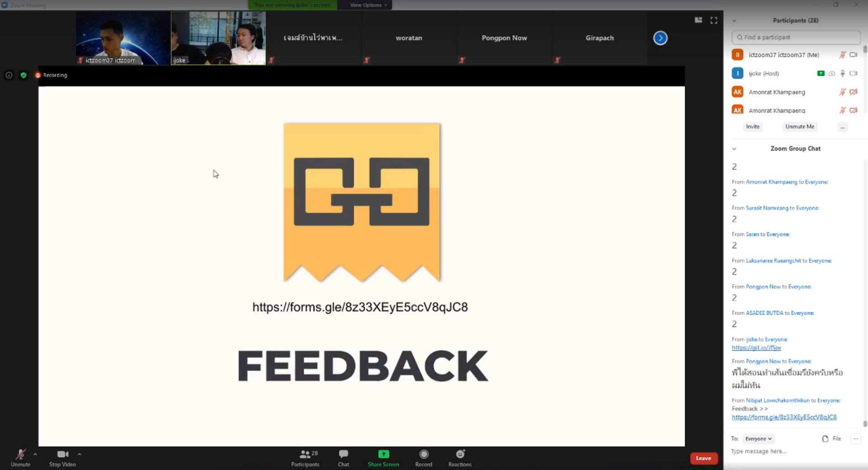Expand audio options arrow next to Unmute
868x470 pixels.
click(x=35, y=454)
